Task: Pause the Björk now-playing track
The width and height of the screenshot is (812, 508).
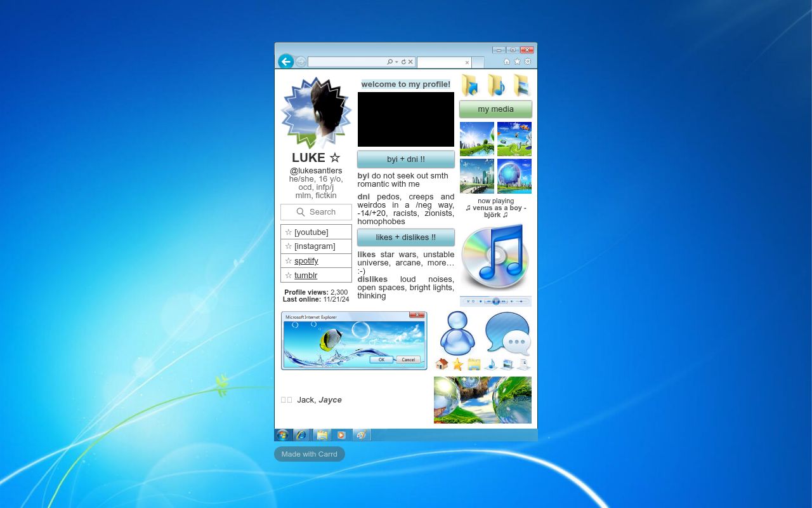Action: [x=496, y=301]
